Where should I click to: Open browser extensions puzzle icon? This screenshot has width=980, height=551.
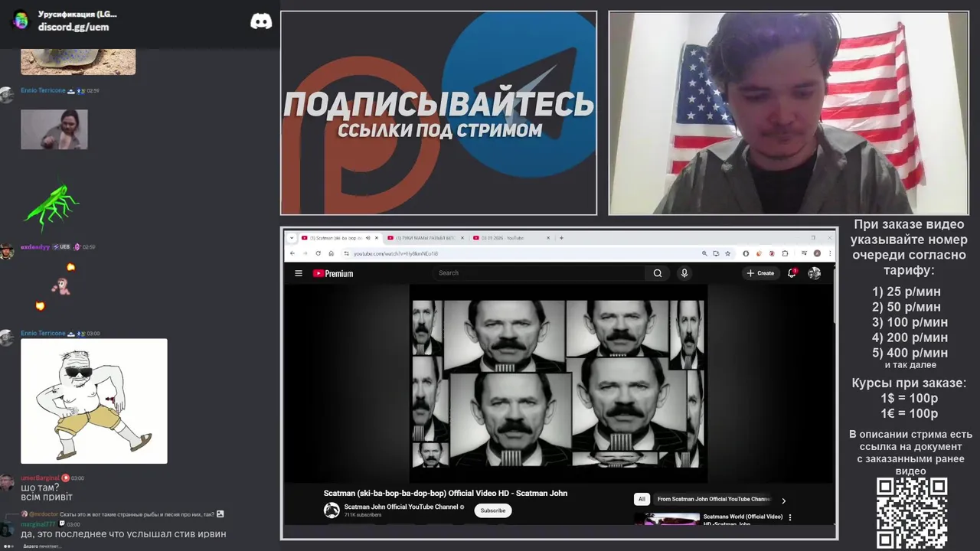pos(785,253)
